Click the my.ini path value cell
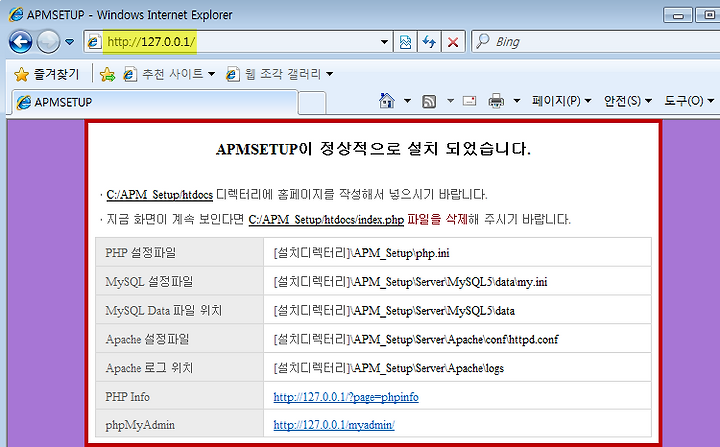 457,281
